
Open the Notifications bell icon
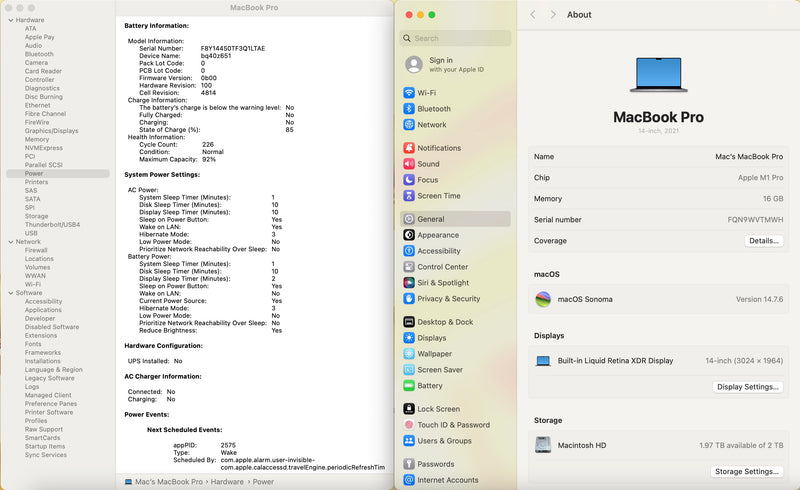tap(409, 148)
